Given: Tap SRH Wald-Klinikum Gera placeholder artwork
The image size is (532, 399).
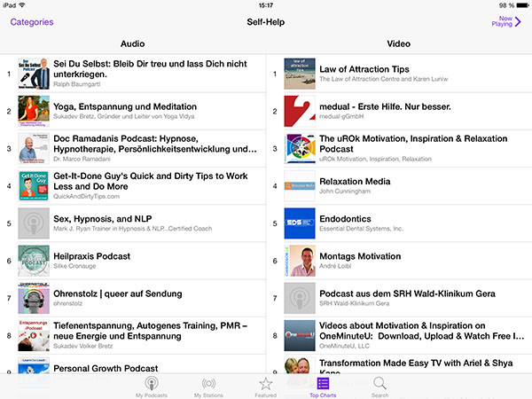Looking at the screenshot, I should tap(300, 298).
